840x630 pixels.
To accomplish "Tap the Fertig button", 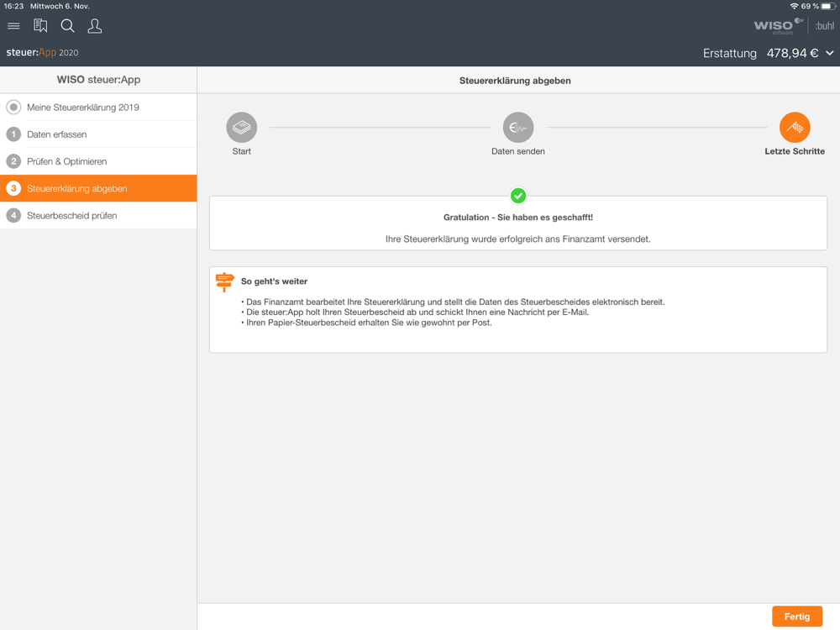I will click(797, 617).
